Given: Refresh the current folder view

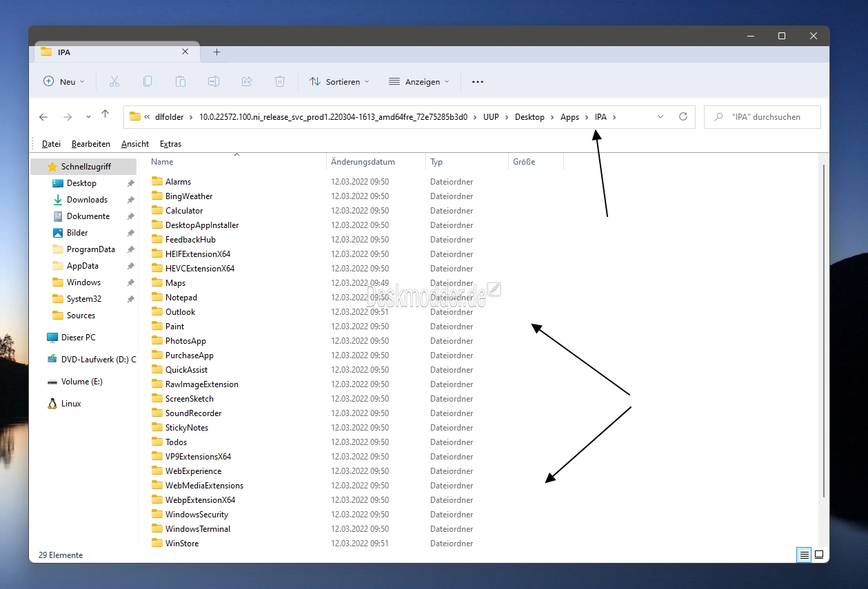Looking at the screenshot, I should [x=683, y=116].
